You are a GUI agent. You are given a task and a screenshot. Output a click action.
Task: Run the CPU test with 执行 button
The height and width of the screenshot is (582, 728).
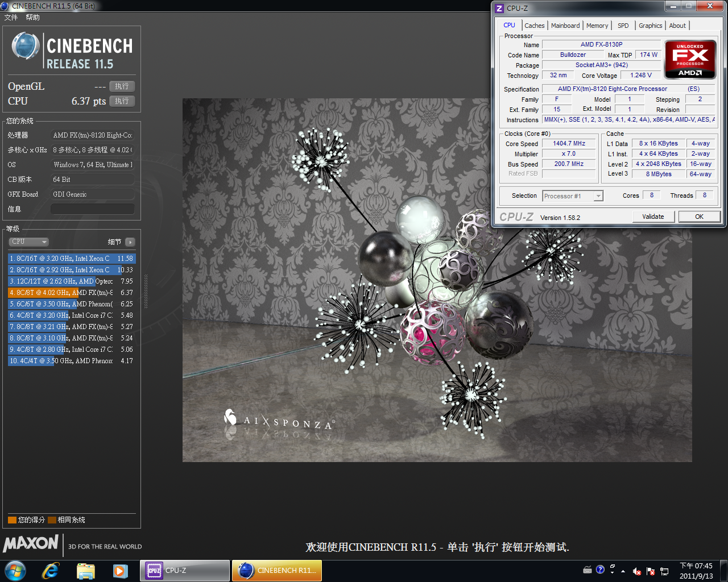[122, 101]
